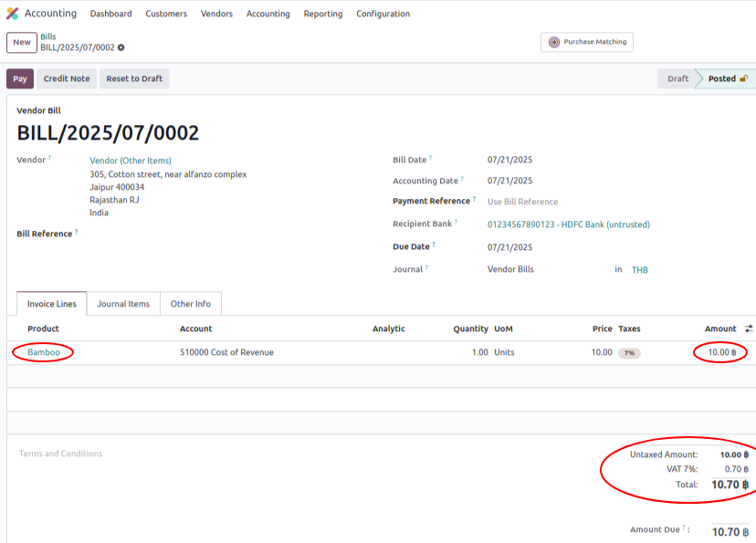Click the Reset to Draft button
The height and width of the screenshot is (543, 756).
134,78
